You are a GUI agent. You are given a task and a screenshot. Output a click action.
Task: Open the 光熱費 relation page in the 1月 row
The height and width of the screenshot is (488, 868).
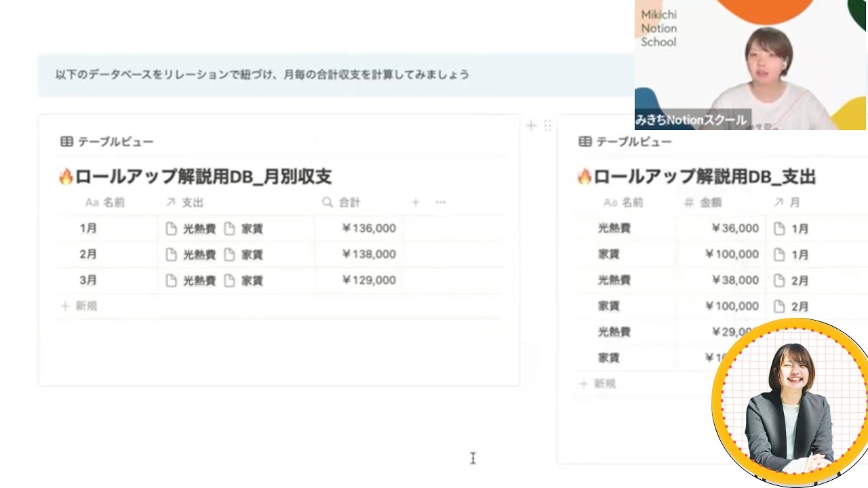(x=191, y=228)
